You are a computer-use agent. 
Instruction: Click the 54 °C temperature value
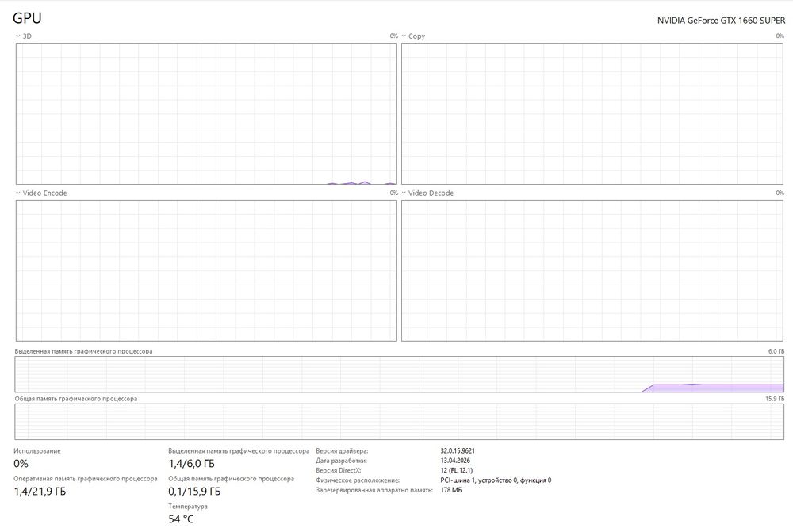coord(181,519)
